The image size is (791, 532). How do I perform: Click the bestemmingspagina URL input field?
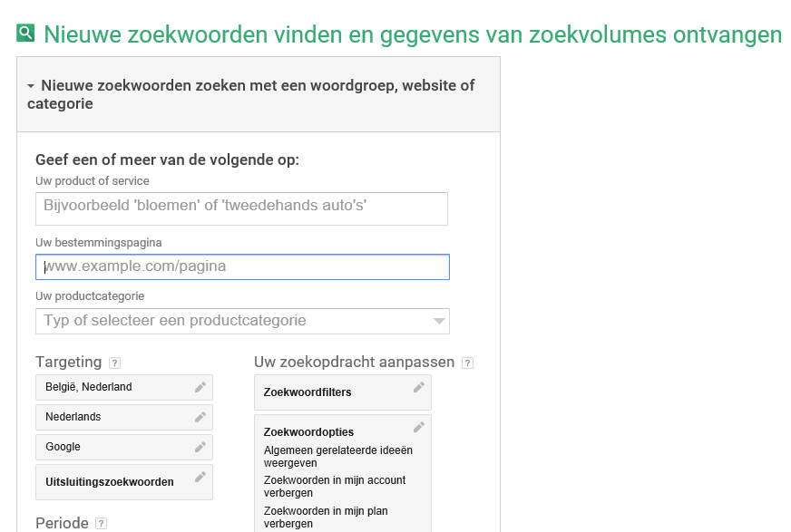pyautogui.click(x=242, y=267)
